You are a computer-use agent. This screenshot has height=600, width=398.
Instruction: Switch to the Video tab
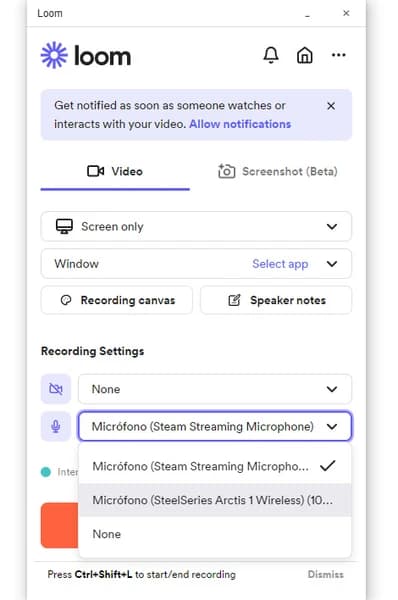tap(115, 171)
